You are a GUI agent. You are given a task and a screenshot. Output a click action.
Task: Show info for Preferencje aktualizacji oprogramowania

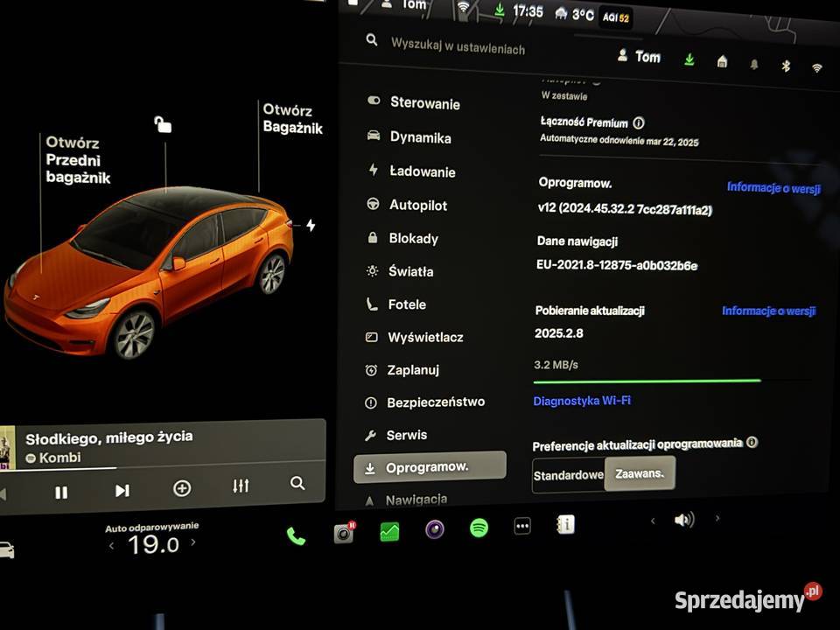pos(752,443)
